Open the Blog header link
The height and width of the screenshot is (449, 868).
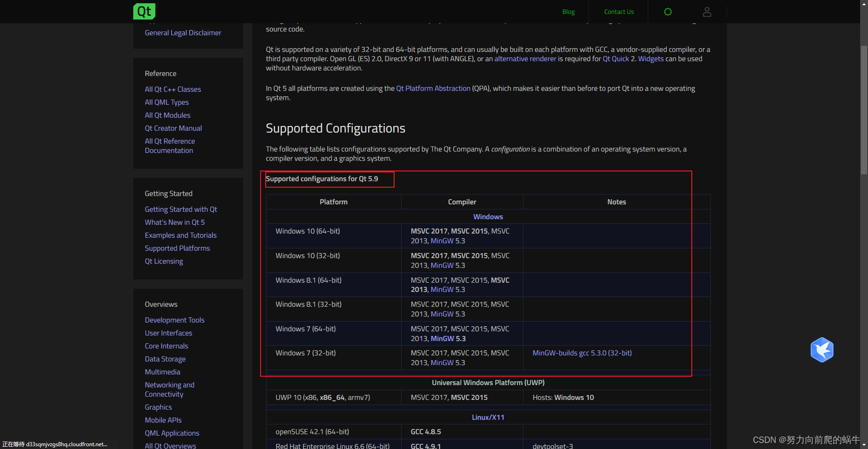tap(568, 12)
